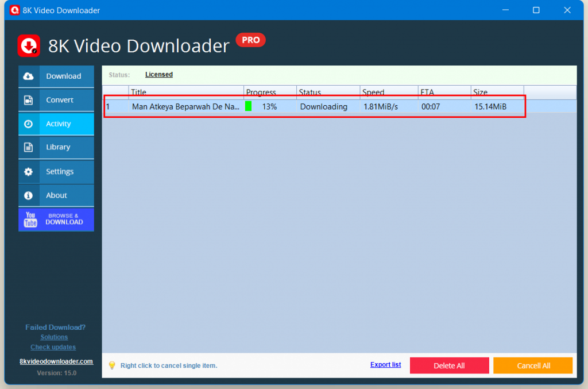Image resolution: width=588 pixels, height=389 pixels.
Task: Click the 'Version: 15.0' text
Action: tap(57, 373)
